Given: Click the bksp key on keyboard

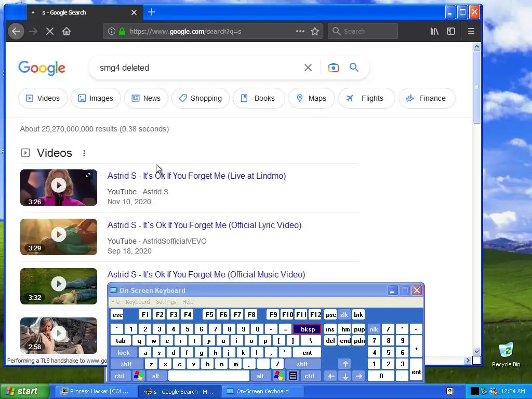Looking at the screenshot, I should pyautogui.click(x=307, y=329).
